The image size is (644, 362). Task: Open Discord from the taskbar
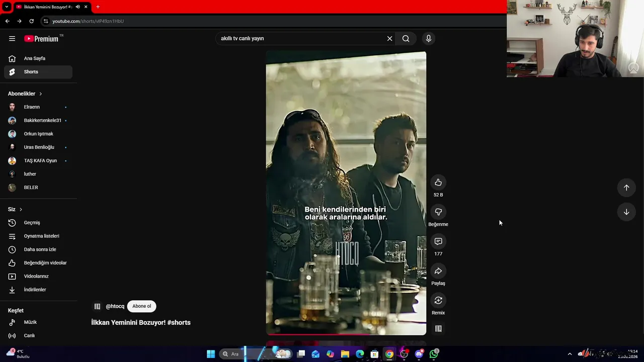click(419, 354)
